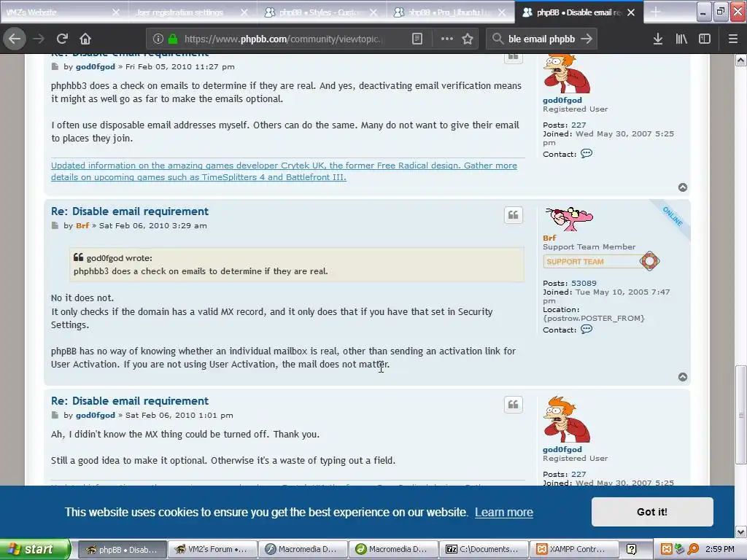Click the green secure padlock icon
Screen dimensions: 747x560
173,39
